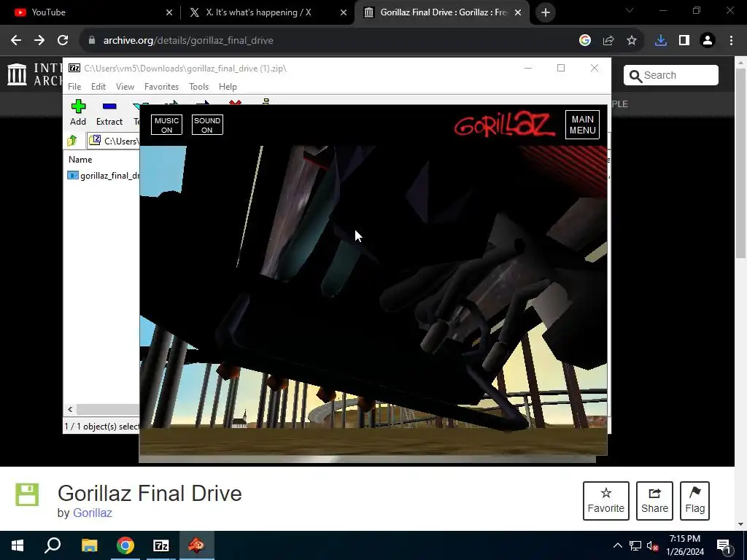
Task: Open the 7-Zip Edit menu
Action: point(98,87)
